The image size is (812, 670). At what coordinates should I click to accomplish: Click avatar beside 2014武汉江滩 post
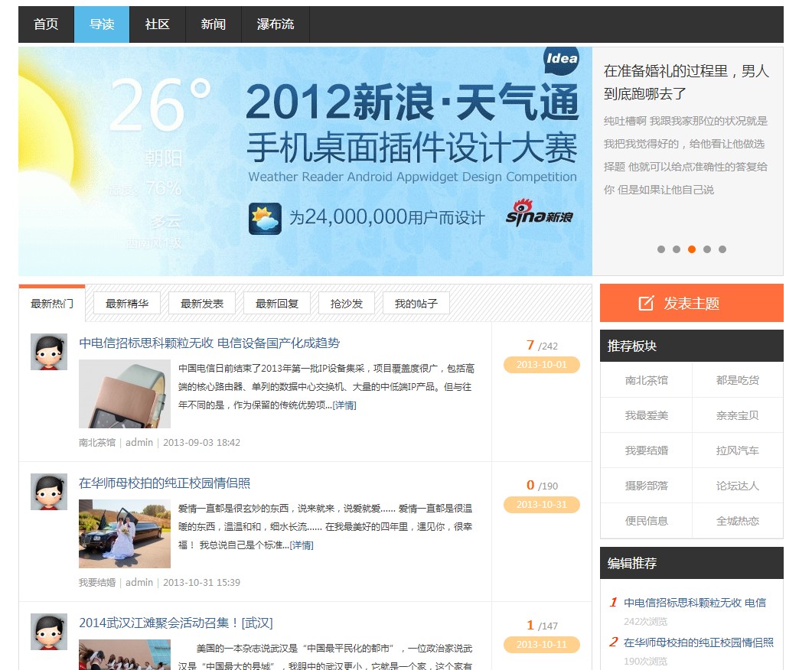[x=49, y=632]
